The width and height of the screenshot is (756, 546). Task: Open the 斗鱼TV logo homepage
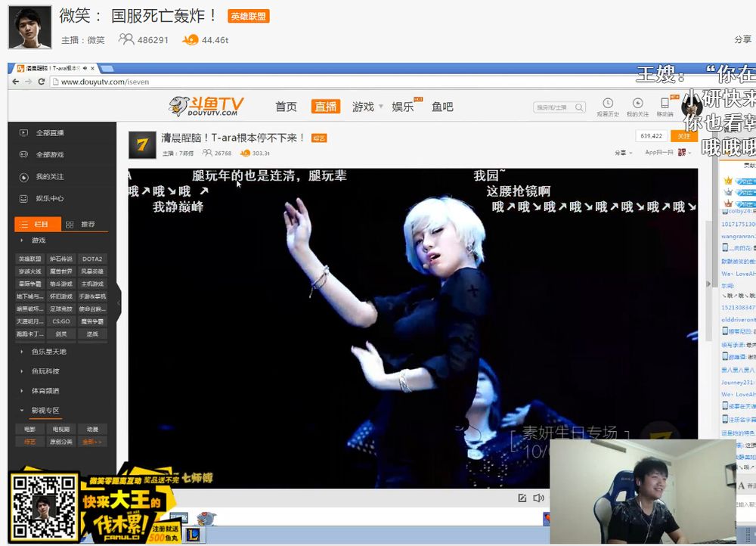(x=206, y=106)
